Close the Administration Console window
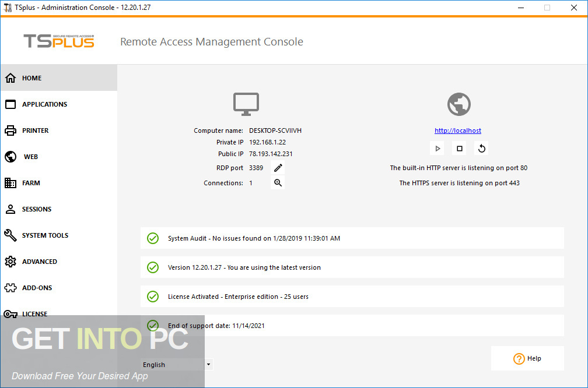Image resolution: width=588 pixels, height=388 pixels. 574,8
